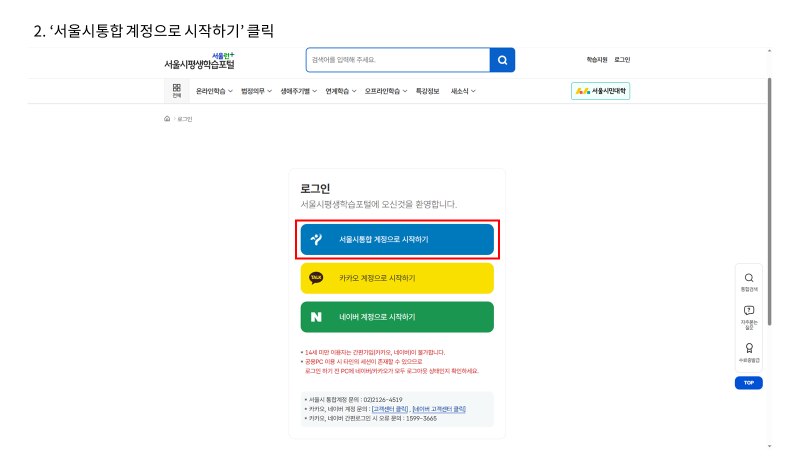The height and width of the screenshot is (450, 800).
Task: Click the home icon in breadcrumb
Action: point(167,119)
